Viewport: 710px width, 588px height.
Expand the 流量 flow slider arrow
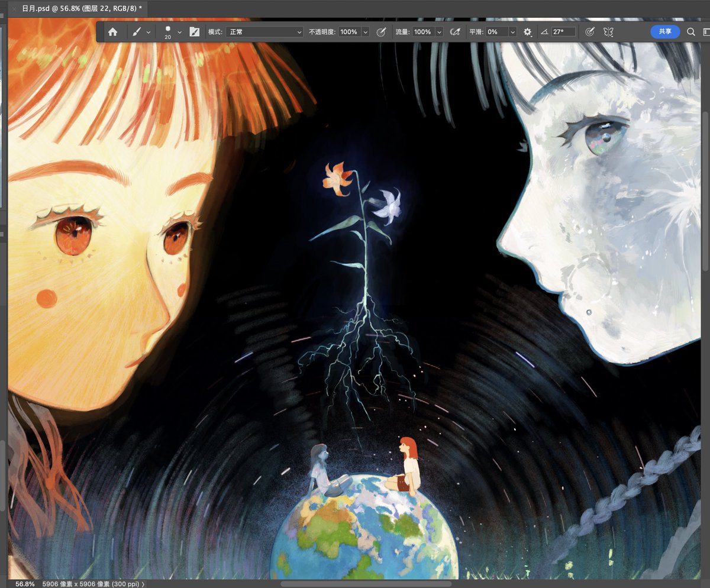(x=439, y=32)
